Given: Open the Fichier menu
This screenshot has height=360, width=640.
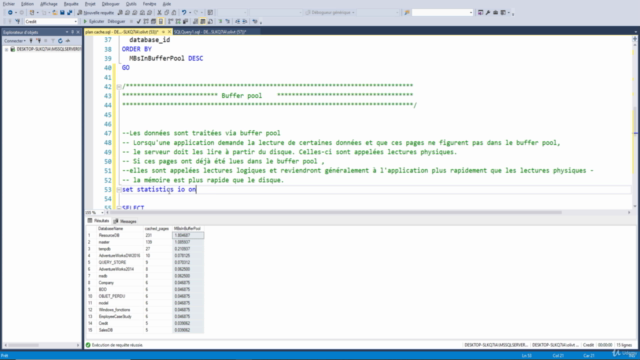Looking at the screenshot, I should pyautogui.click(x=9, y=4).
